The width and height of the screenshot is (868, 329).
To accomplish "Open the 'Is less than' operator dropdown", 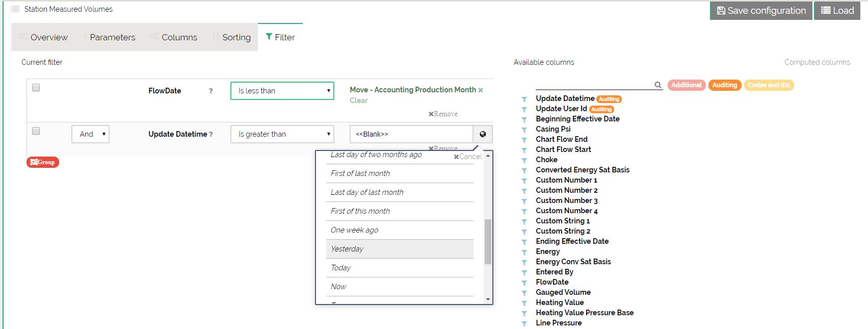I will 282,91.
